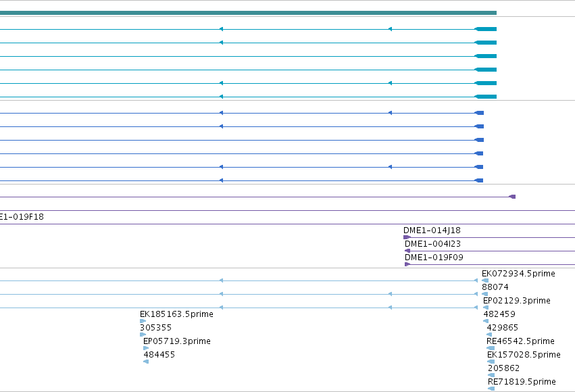Click the RE46542.5prime EST label
575x392 pixels.
coord(520,341)
